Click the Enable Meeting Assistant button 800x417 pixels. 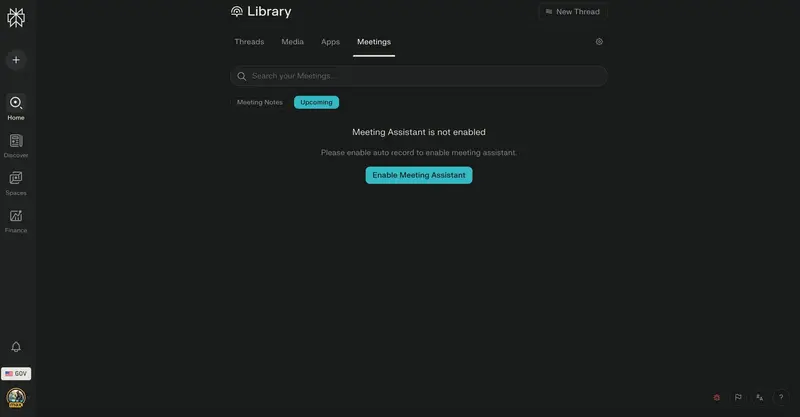tap(418, 175)
